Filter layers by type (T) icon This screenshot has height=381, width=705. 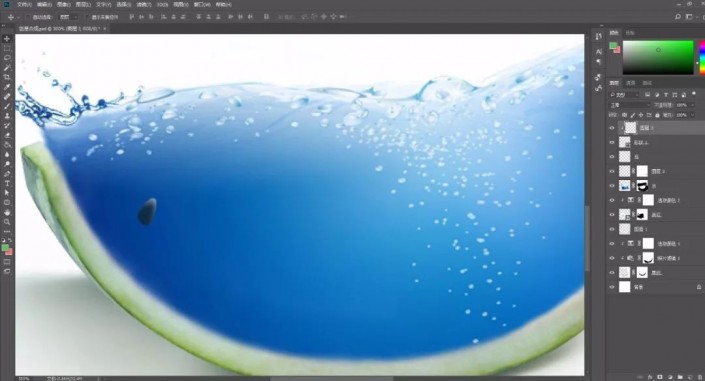click(666, 95)
